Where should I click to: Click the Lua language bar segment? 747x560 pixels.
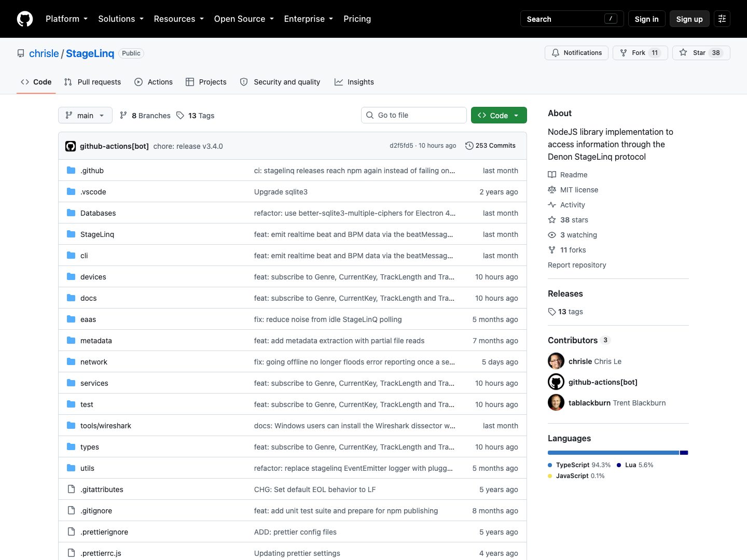click(684, 453)
